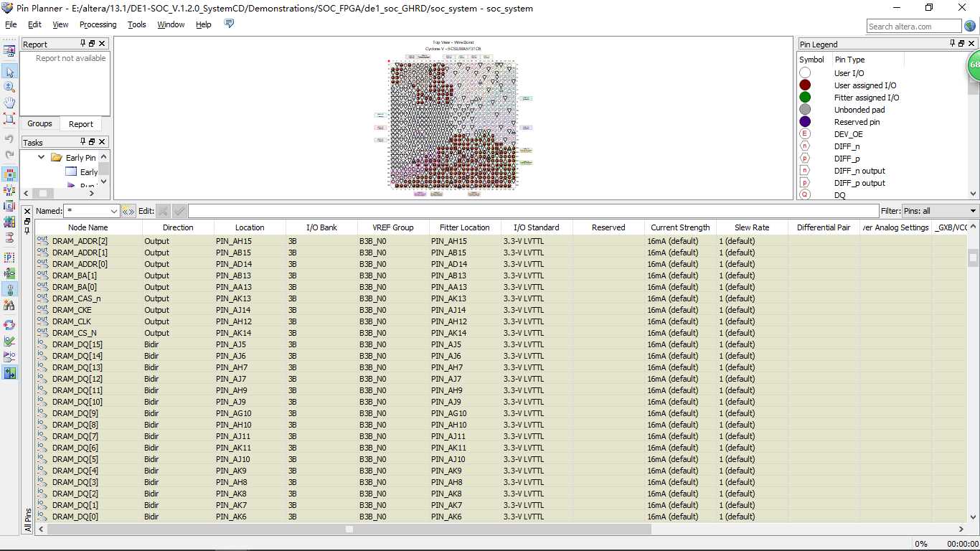Activate the zoom tool in left toolbar
This screenshot has width=980, height=551.
(9, 87)
